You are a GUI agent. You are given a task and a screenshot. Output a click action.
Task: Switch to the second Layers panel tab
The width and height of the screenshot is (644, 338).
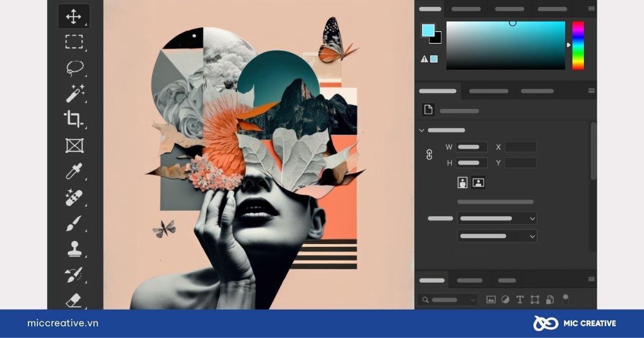(x=470, y=280)
